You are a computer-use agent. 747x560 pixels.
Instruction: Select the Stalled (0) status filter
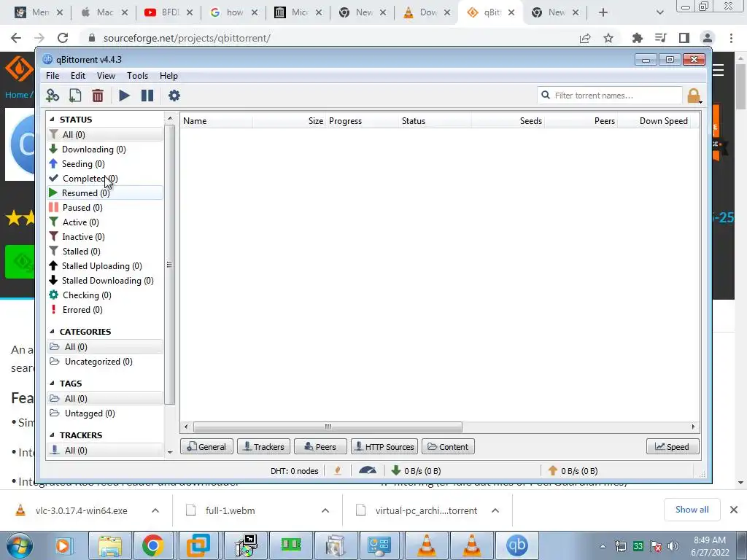[105, 252]
